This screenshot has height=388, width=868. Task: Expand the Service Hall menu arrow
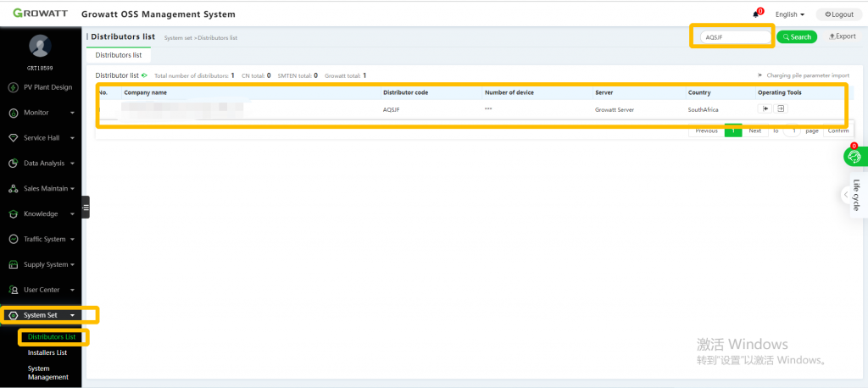click(x=72, y=138)
